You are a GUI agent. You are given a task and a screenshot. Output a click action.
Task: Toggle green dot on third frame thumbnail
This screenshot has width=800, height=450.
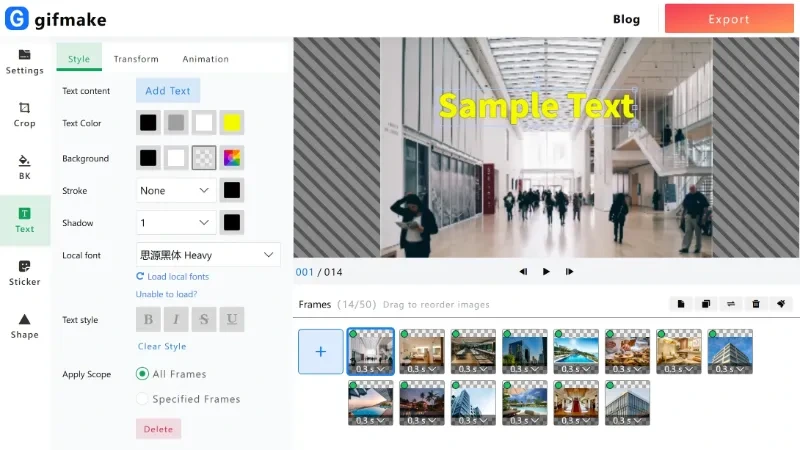(x=456, y=334)
